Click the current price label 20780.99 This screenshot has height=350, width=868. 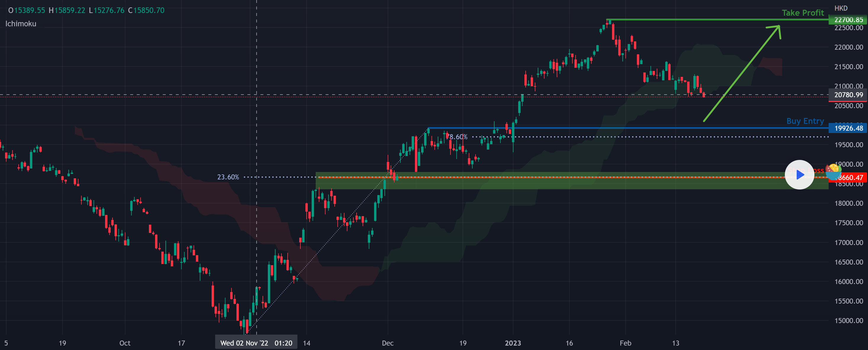[x=848, y=95]
